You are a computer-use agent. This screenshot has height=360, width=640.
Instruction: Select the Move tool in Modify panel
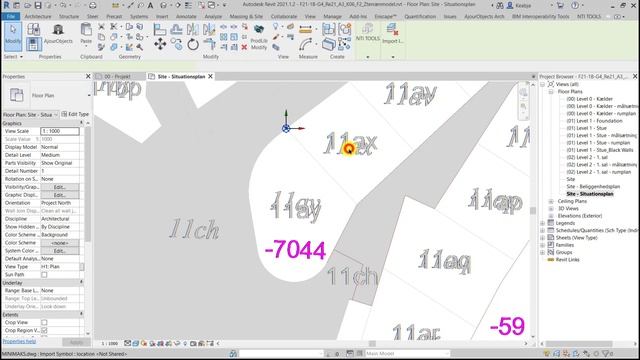[160, 44]
